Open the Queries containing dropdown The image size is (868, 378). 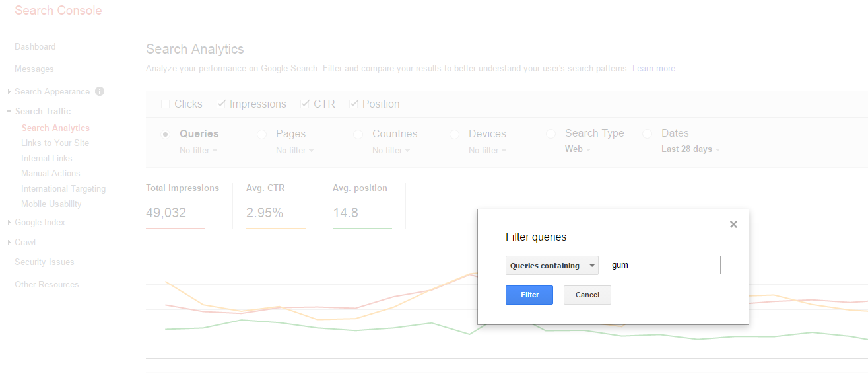pyautogui.click(x=552, y=266)
